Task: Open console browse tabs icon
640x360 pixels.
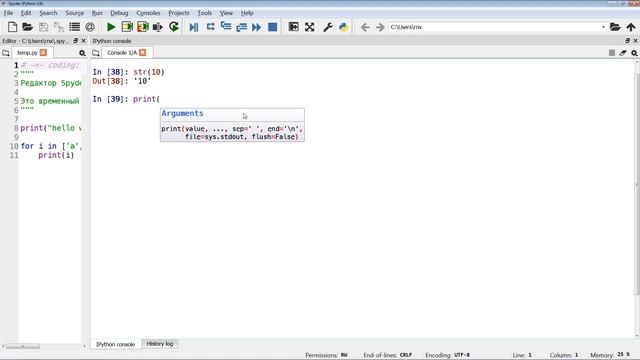Action: pyautogui.click(x=96, y=53)
